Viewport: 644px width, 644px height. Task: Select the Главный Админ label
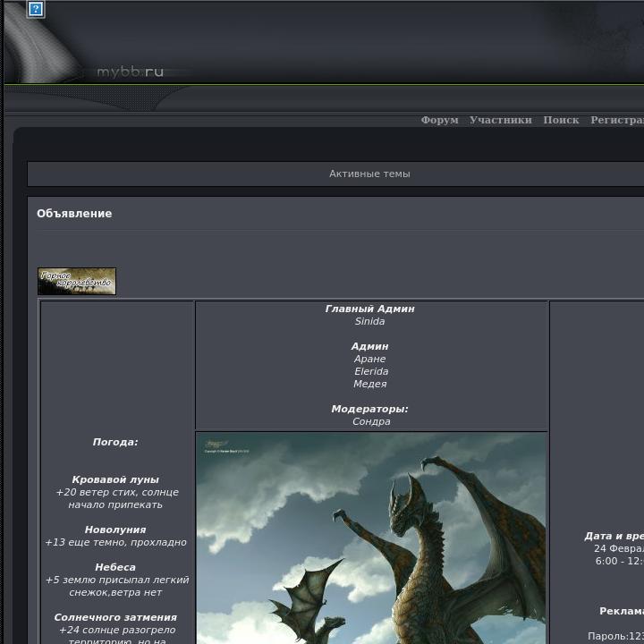pyautogui.click(x=370, y=309)
